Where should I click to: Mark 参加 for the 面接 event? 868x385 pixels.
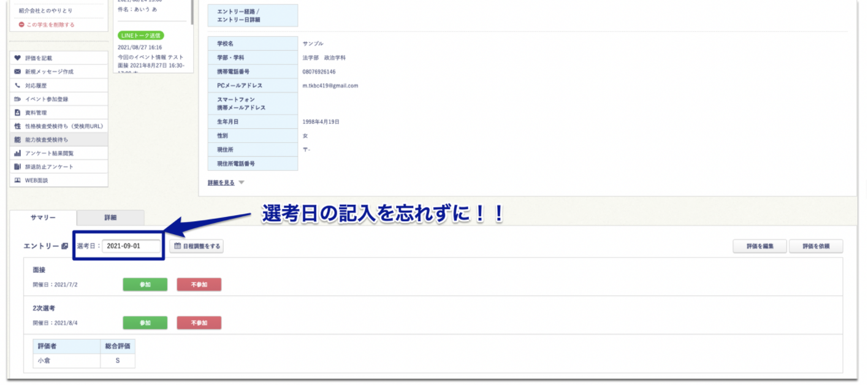pyautogui.click(x=145, y=284)
